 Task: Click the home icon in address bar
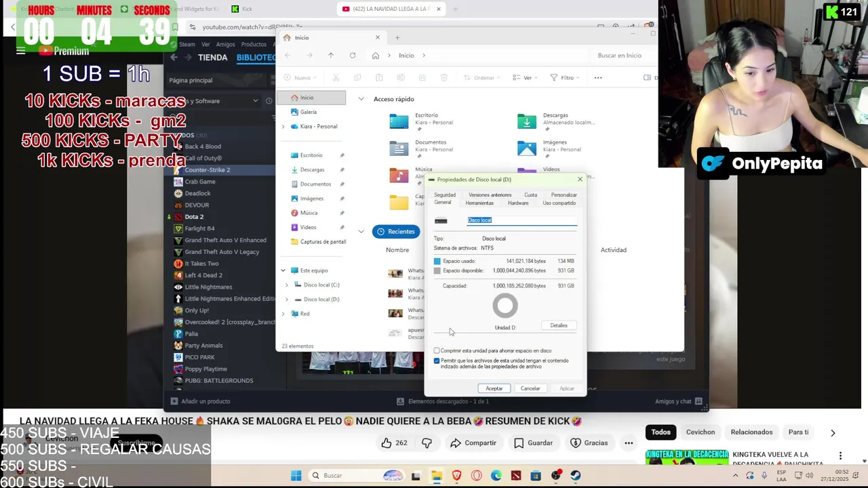pyautogui.click(x=376, y=56)
